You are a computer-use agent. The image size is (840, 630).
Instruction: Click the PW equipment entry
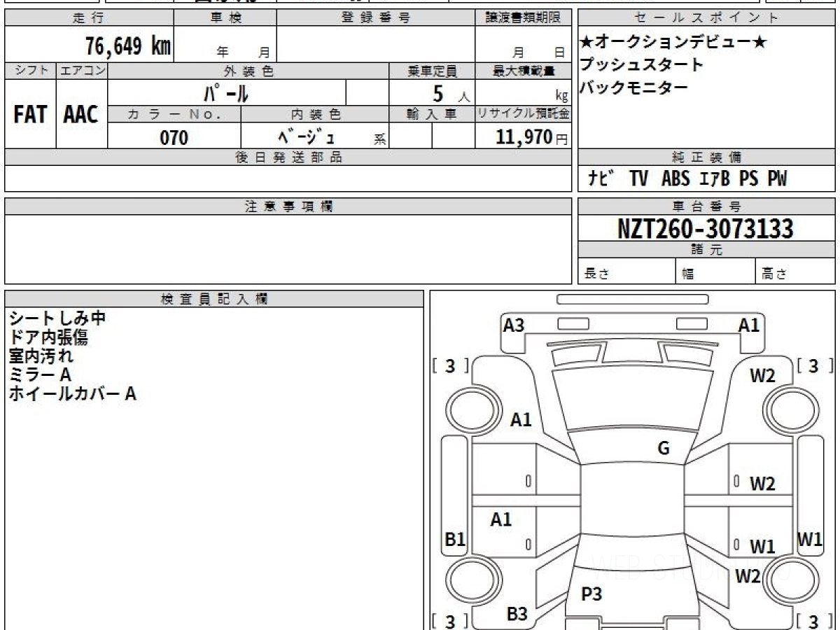[x=777, y=179]
